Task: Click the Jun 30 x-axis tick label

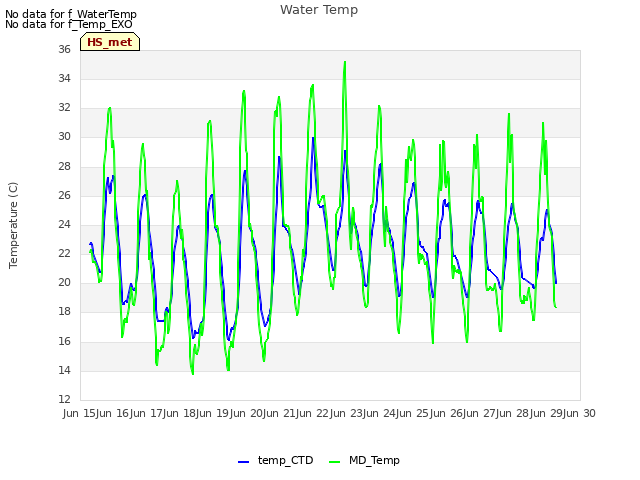Action: pyautogui.click(x=580, y=413)
